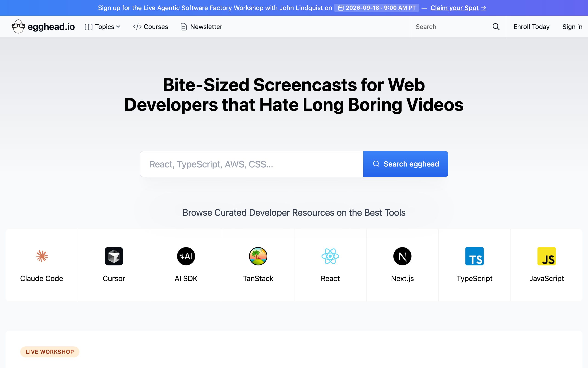
Task: Click the 2026-09-18 workshop date badge
Action: 376,8
